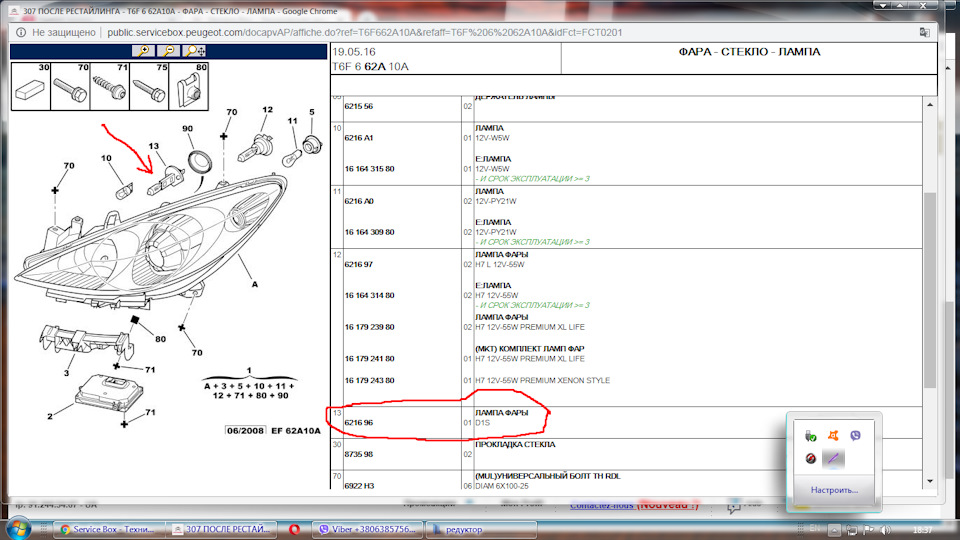
Task: Click part number 16 164 309 80
Action: click(369, 232)
